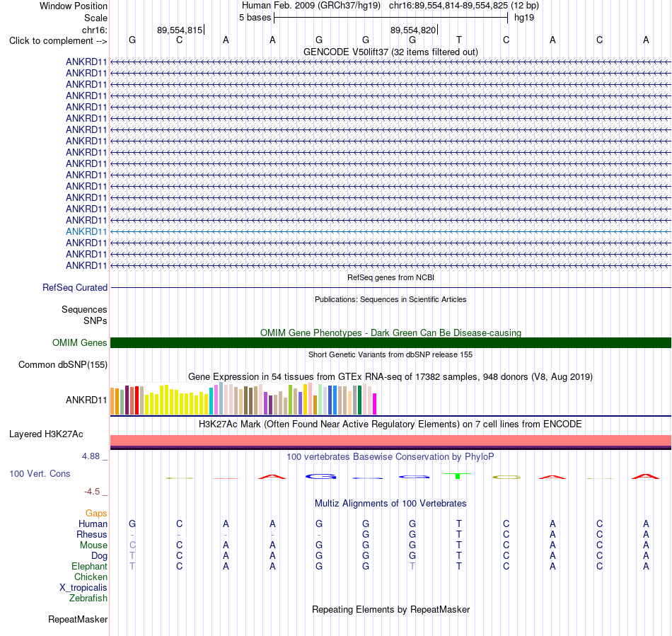The image size is (672, 636).
Task: Click the '5 bases' scale bar text
Action: 255,18
